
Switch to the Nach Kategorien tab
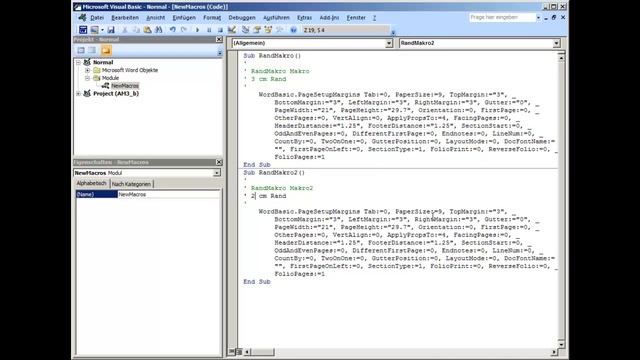tap(131, 184)
